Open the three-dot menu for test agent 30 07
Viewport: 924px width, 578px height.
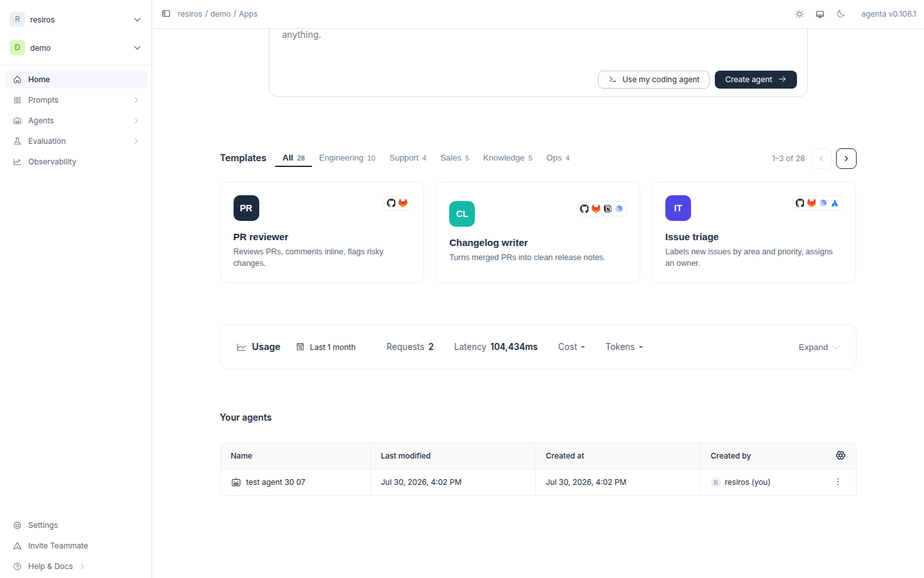(x=838, y=482)
